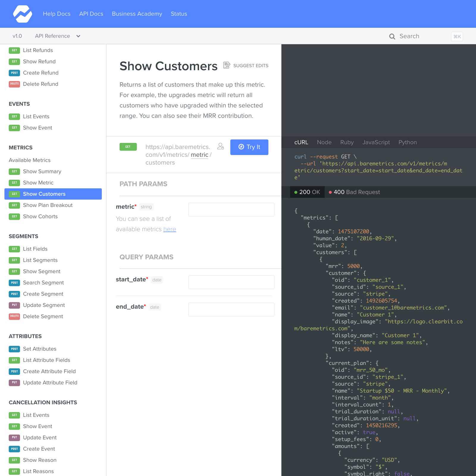Click the GET badge beside List Refunds
Screen dimensions: 476x476
[x=14, y=50]
